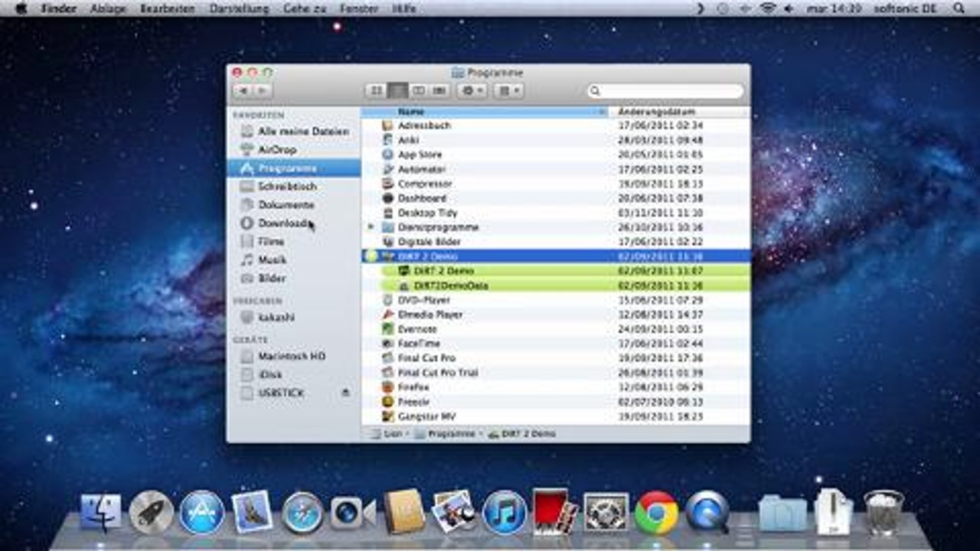Select the nested DiRT 2 Demo app
The image size is (980, 551).
tap(556, 271)
